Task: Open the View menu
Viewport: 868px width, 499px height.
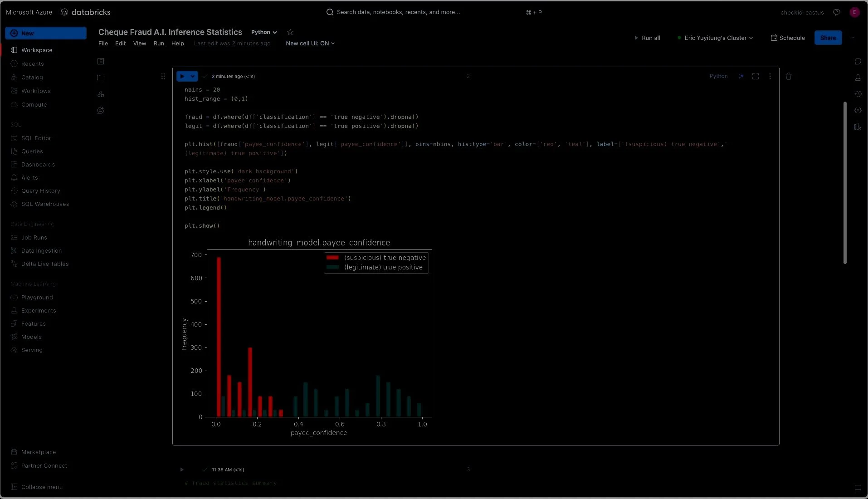Action: pos(139,44)
